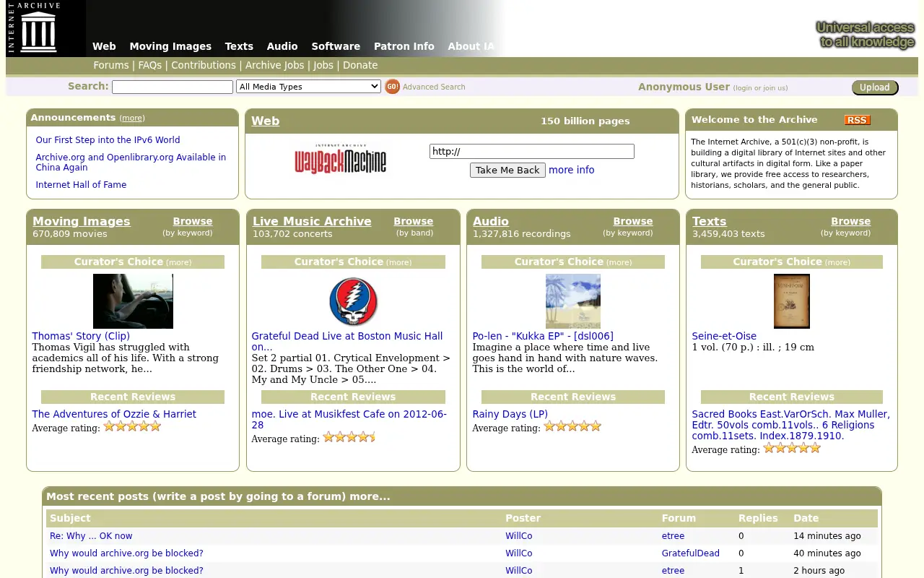Open the Software navigation tab
This screenshot has width=924, height=578.
(x=336, y=46)
